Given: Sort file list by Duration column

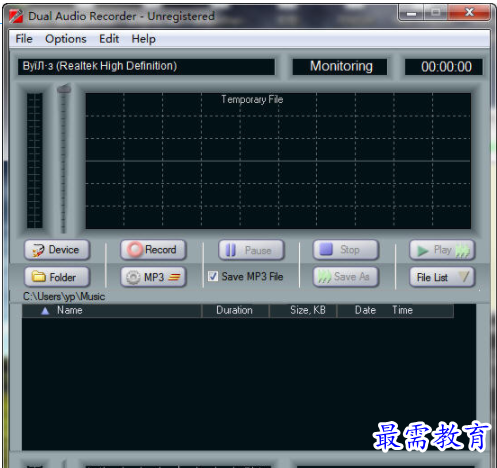Looking at the screenshot, I should coord(235,311).
